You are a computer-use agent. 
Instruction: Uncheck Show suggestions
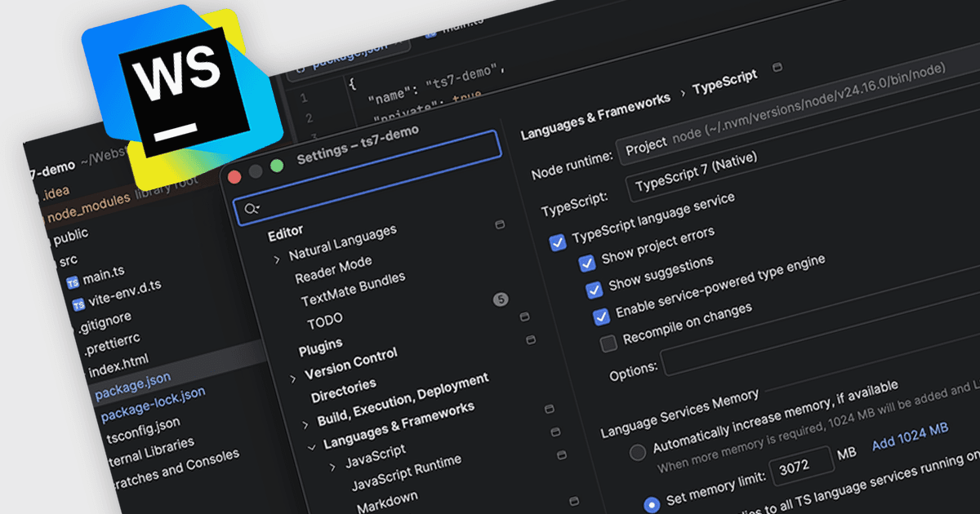click(594, 290)
